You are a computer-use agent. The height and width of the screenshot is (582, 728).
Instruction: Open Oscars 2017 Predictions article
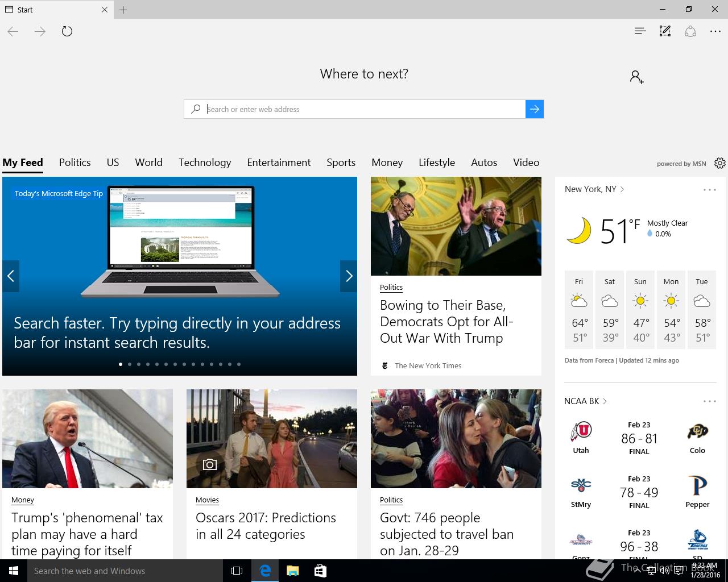266,526
